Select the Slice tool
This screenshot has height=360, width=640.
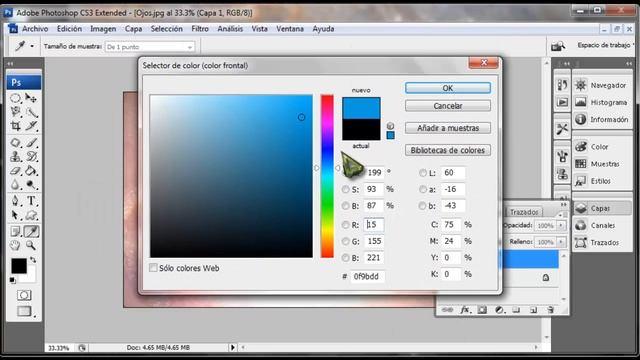[x=31, y=126]
